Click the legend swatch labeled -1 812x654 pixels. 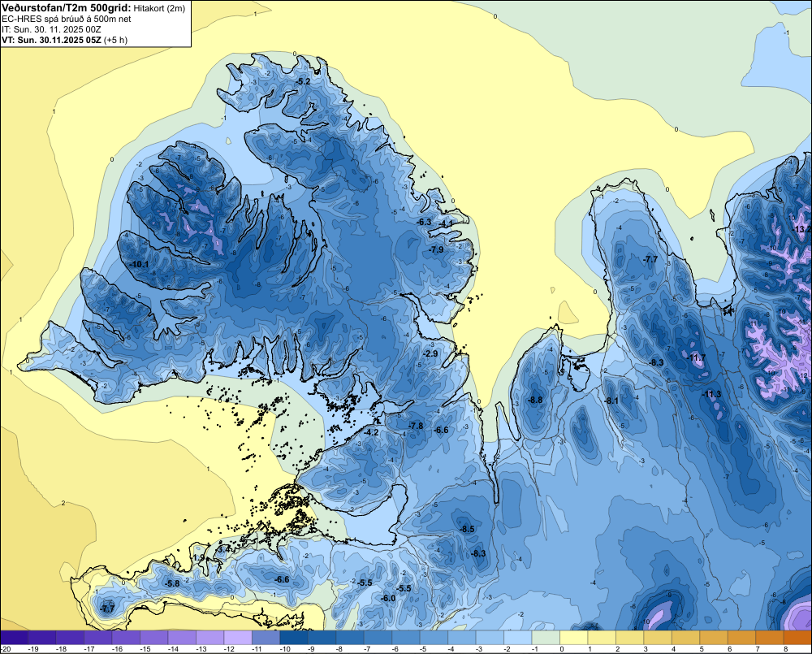[546, 637]
